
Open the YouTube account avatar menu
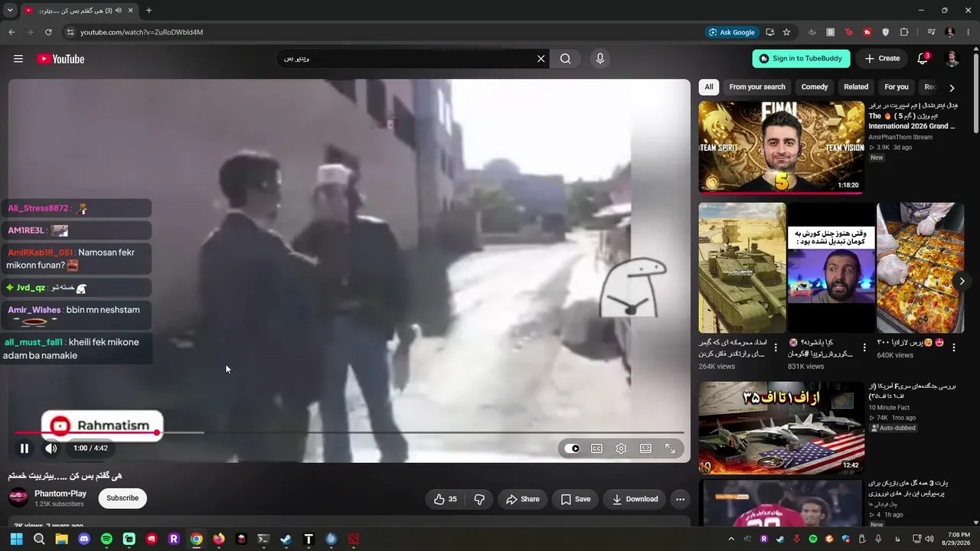[952, 59]
